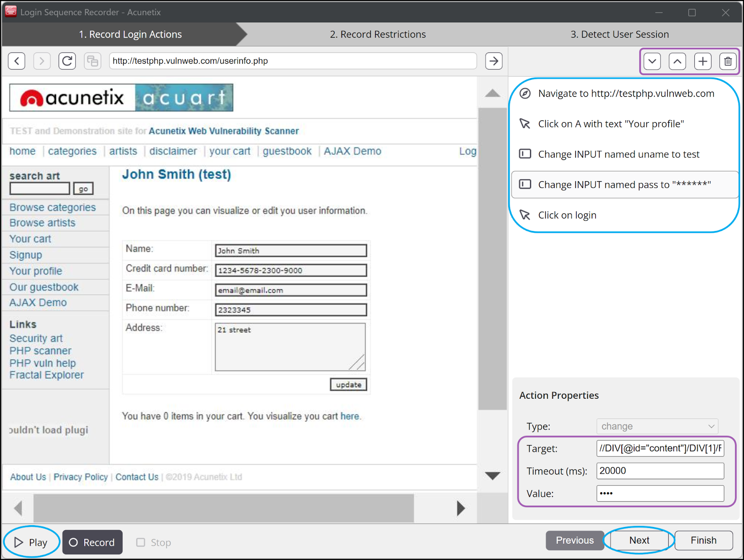Open the AJAX Demo link in the top nav

coord(352,151)
